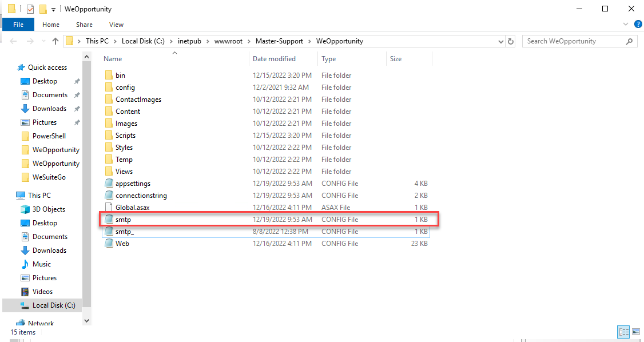Viewport: 644px width, 342px height.
Task: Click the navigation pane scroll-down arrow
Action: tap(87, 320)
